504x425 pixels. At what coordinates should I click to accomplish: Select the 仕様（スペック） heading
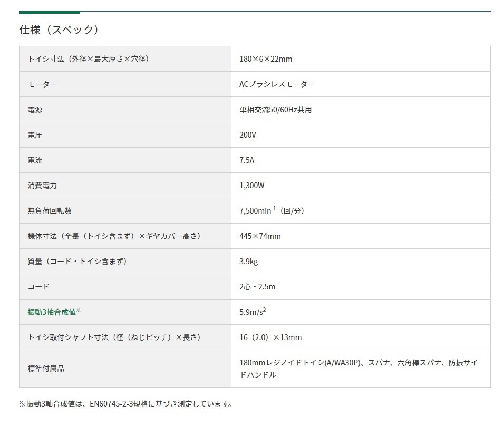59,30
